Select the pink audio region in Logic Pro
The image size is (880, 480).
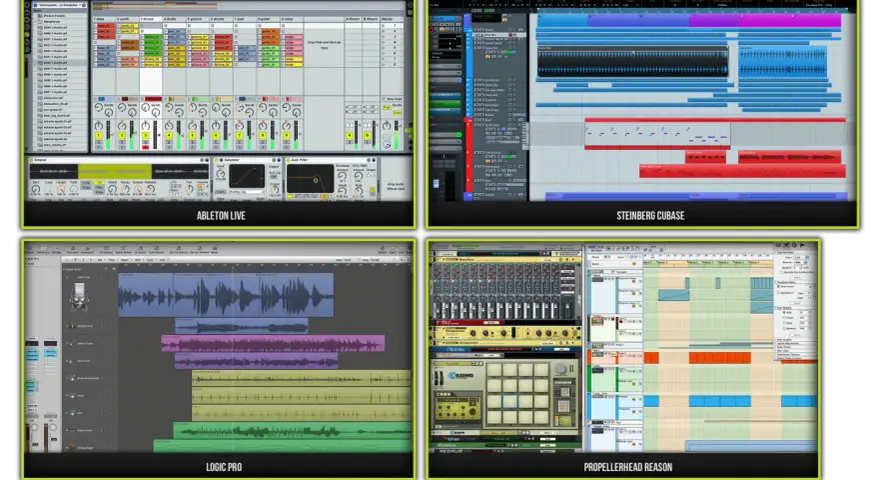pyautogui.click(x=273, y=343)
